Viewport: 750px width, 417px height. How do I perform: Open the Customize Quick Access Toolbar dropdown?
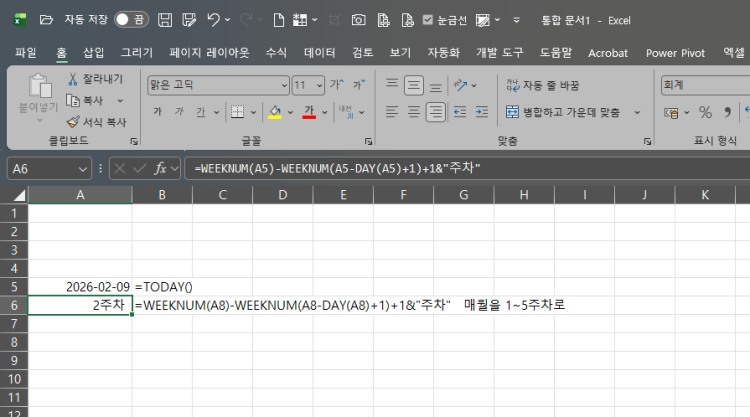pos(517,20)
